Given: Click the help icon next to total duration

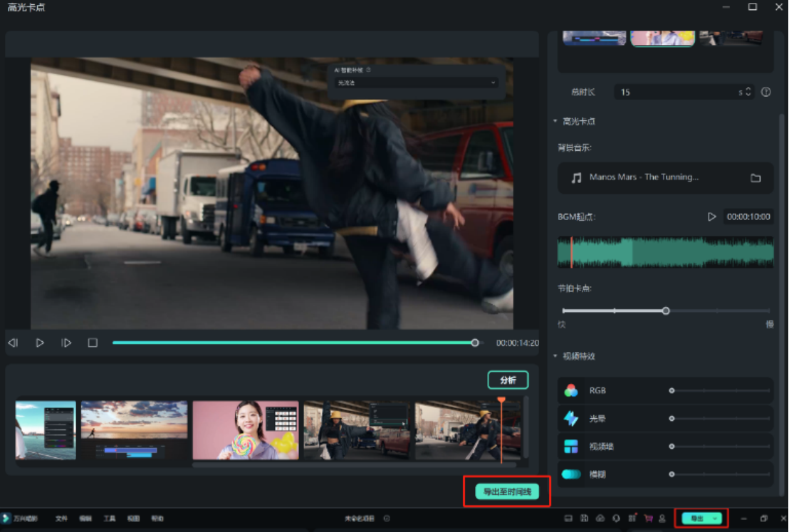Looking at the screenshot, I should point(766,92).
